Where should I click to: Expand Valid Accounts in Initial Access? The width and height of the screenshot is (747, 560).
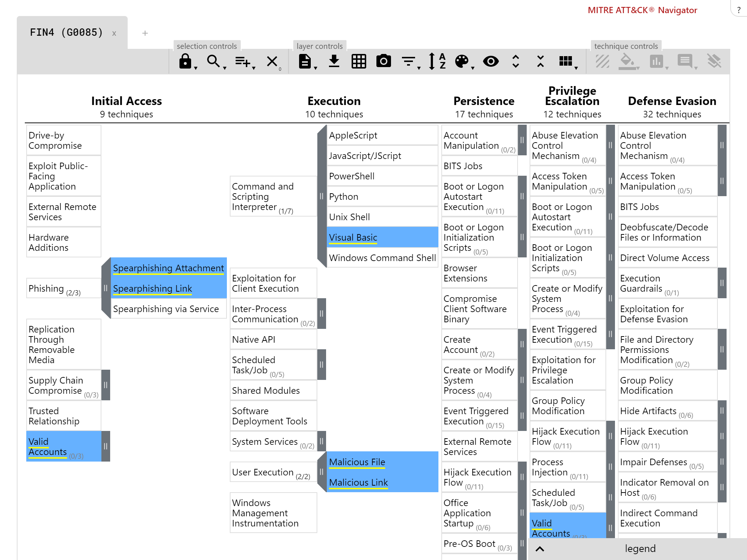pyautogui.click(x=106, y=446)
